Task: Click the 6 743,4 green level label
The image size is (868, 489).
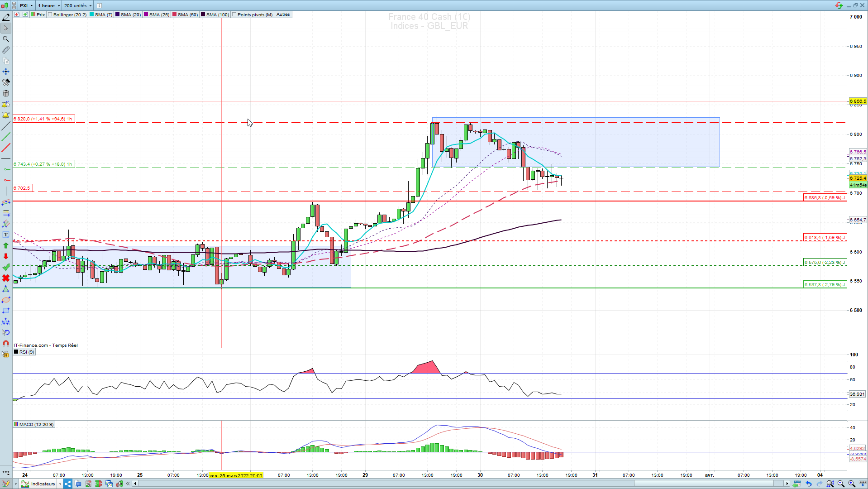Action: 43,164
